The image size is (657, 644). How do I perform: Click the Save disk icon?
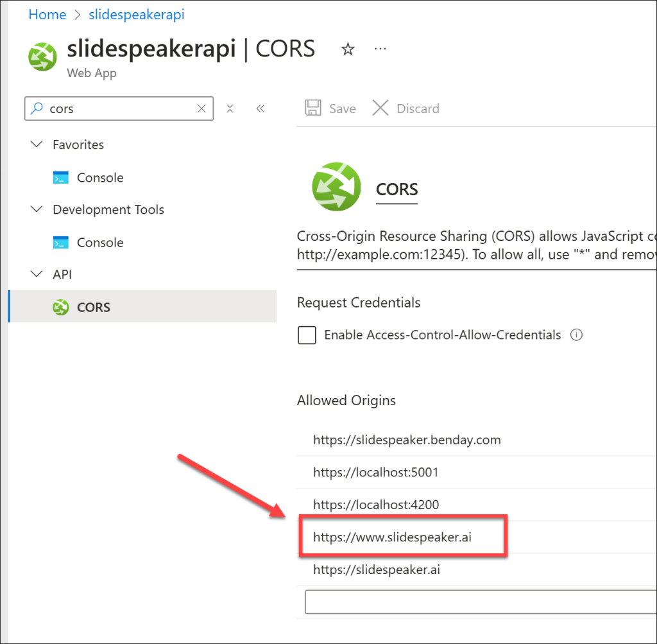coord(313,108)
